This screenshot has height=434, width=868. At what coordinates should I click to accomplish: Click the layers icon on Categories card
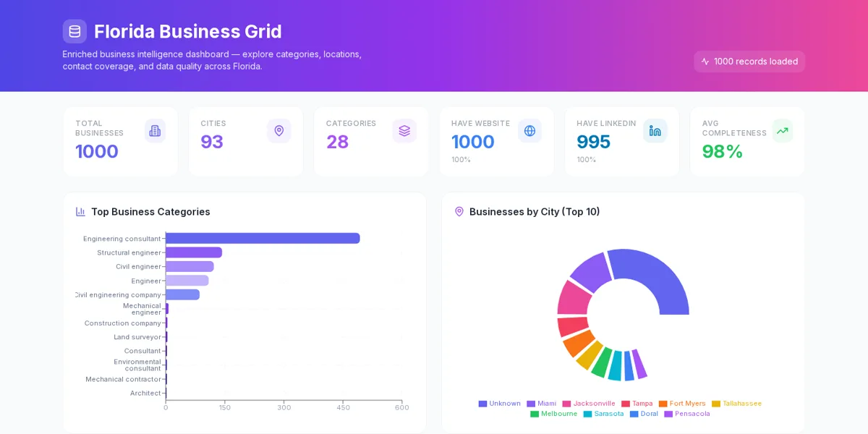pyautogui.click(x=404, y=131)
